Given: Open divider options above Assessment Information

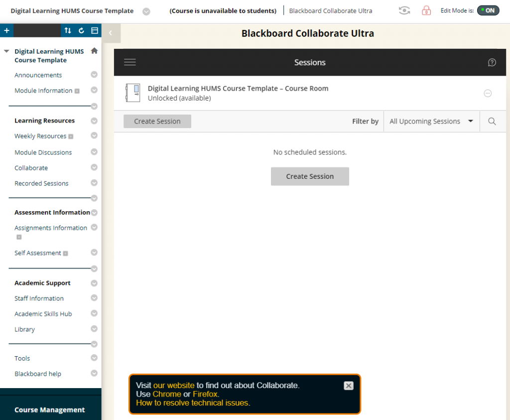Looking at the screenshot, I should click(94, 198).
